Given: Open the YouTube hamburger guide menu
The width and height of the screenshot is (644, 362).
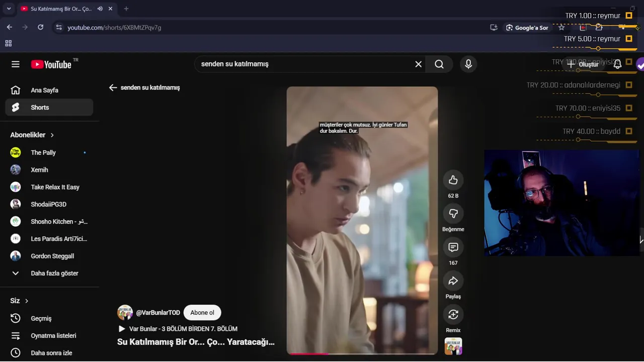Looking at the screenshot, I should pos(16,64).
